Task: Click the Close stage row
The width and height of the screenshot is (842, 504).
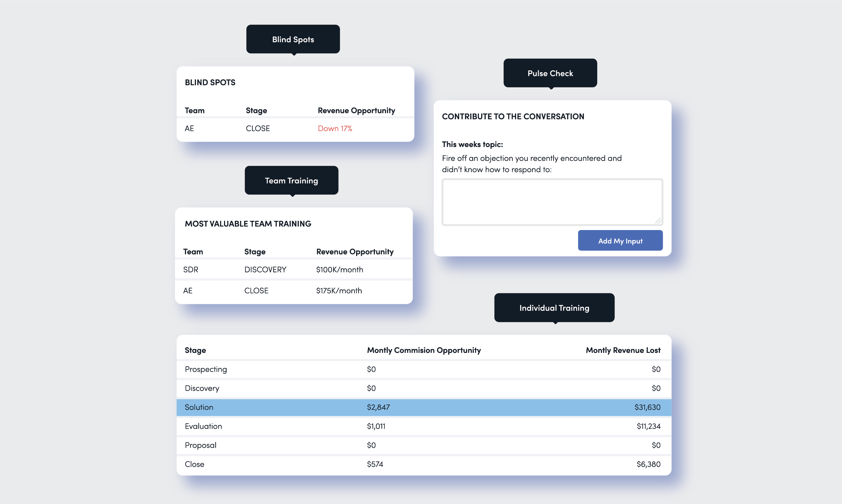Action: (x=424, y=464)
